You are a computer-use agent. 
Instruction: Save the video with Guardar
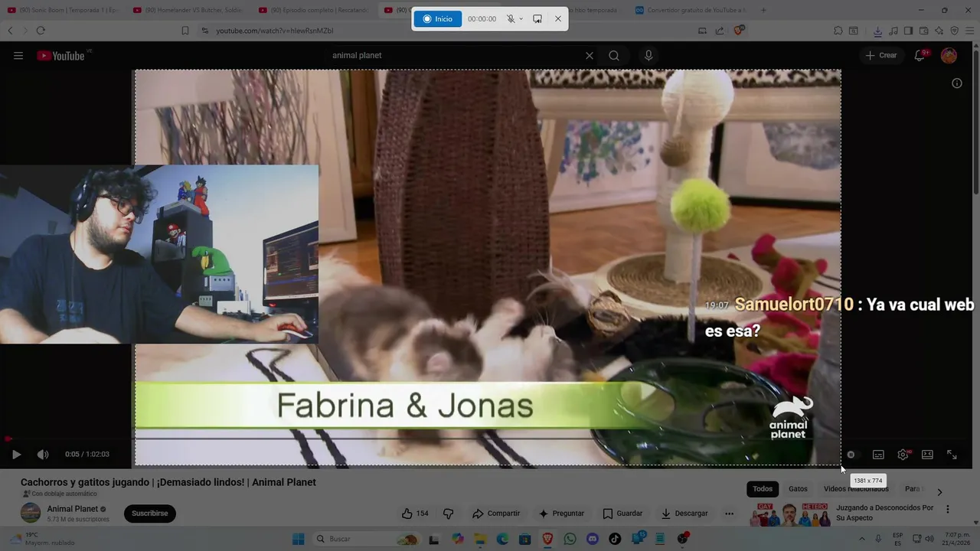click(x=622, y=514)
